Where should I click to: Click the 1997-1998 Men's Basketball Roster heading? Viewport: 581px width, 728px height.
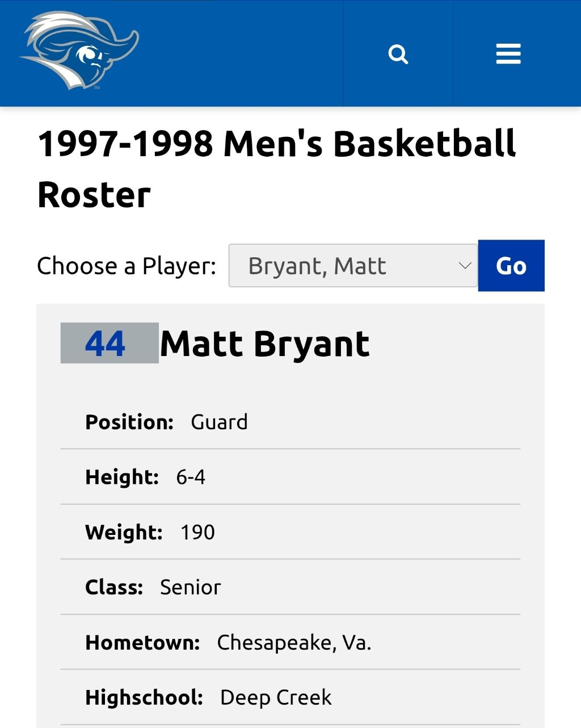pyautogui.click(x=277, y=169)
